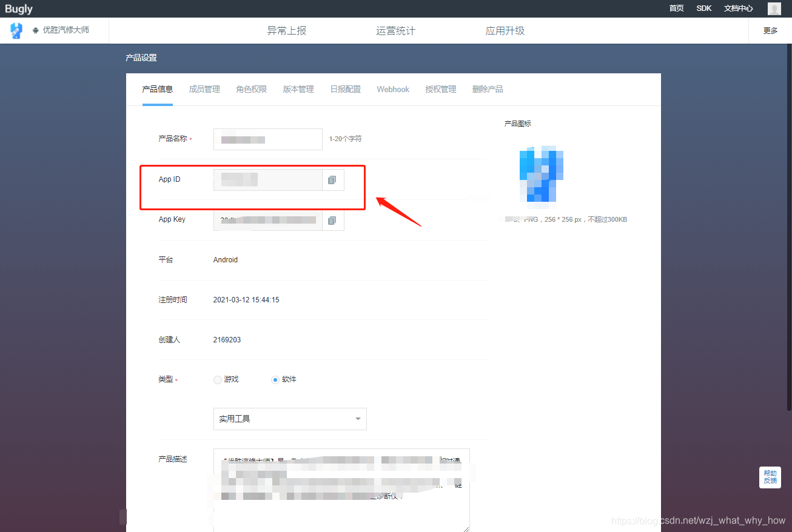792x532 pixels.
Task: Switch to the 版本管理 tab
Action: [x=298, y=89]
